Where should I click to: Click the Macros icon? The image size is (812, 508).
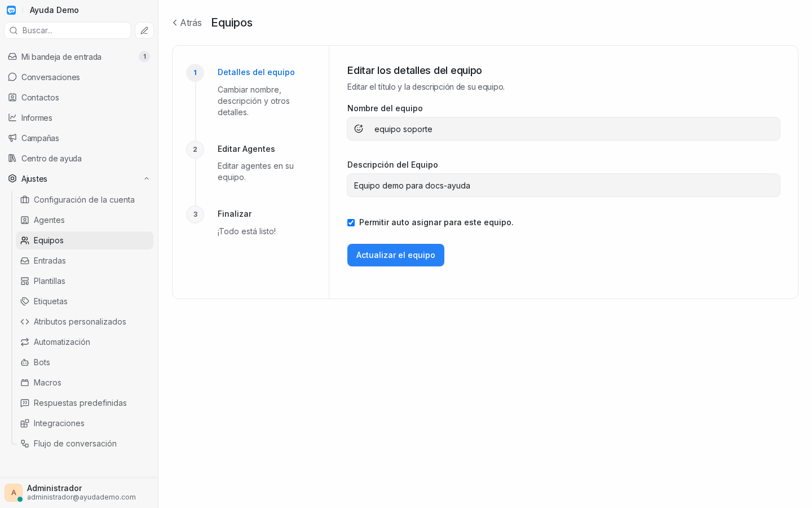click(25, 383)
